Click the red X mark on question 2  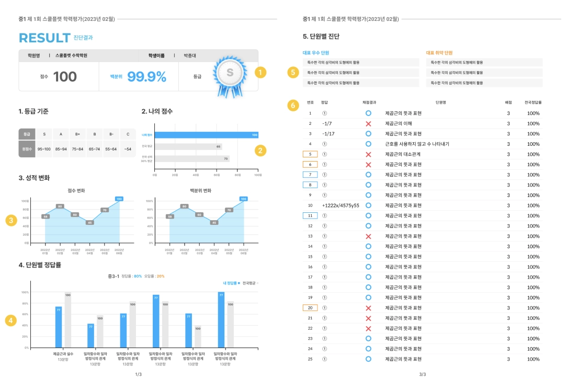click(368, 124)
